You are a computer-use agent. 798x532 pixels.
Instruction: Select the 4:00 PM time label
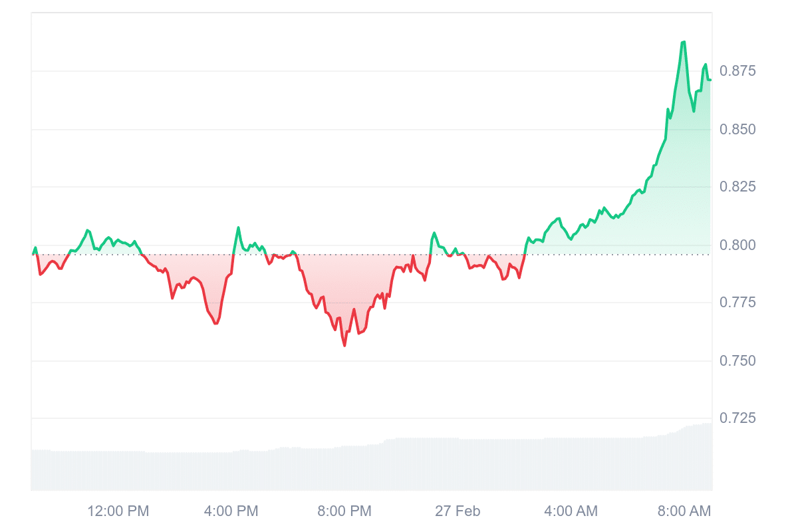point(231,511)
